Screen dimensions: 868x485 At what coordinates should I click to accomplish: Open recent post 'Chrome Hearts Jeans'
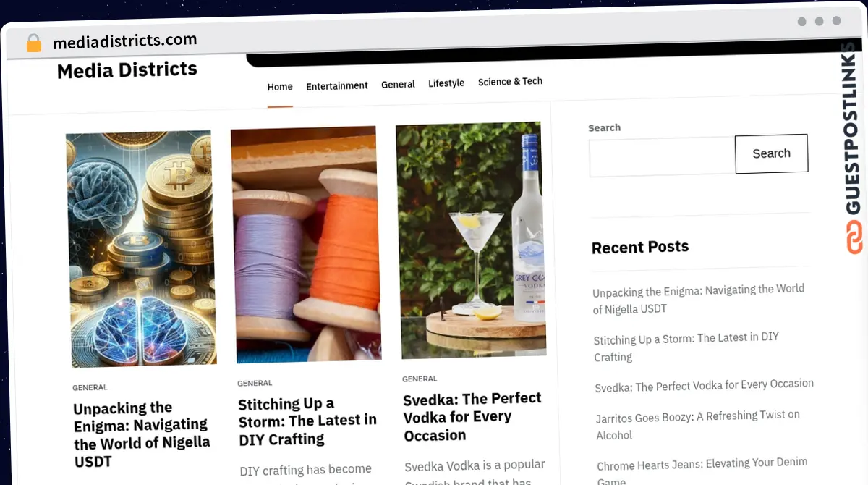click(702, 471)
